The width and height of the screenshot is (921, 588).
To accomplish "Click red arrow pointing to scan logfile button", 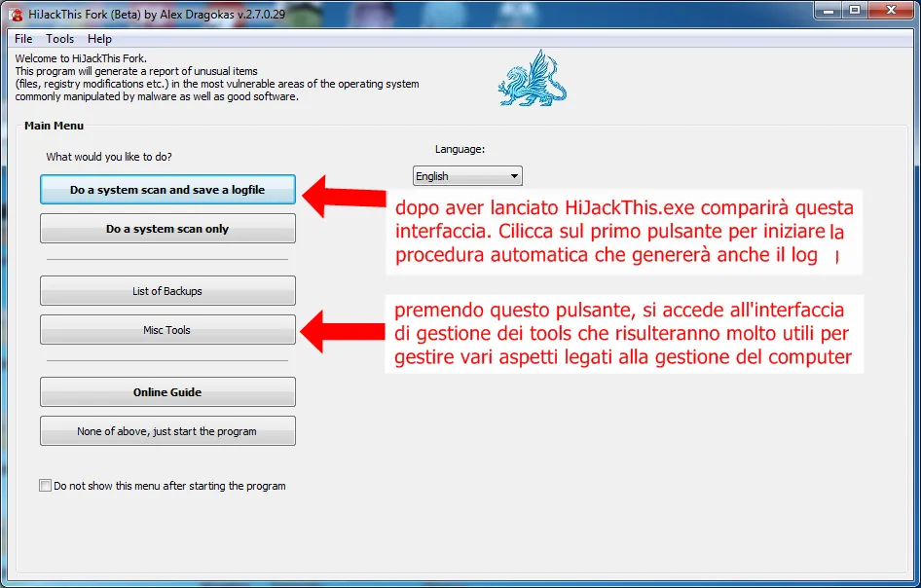I will coord(344,197).
